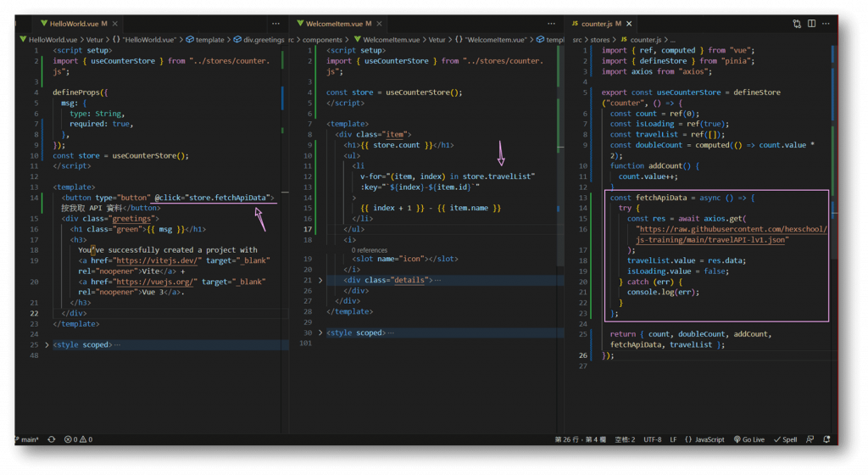Open the notifications bell in status bar
The width and height of the screenshot is (868, 475).
click(826, 439)
